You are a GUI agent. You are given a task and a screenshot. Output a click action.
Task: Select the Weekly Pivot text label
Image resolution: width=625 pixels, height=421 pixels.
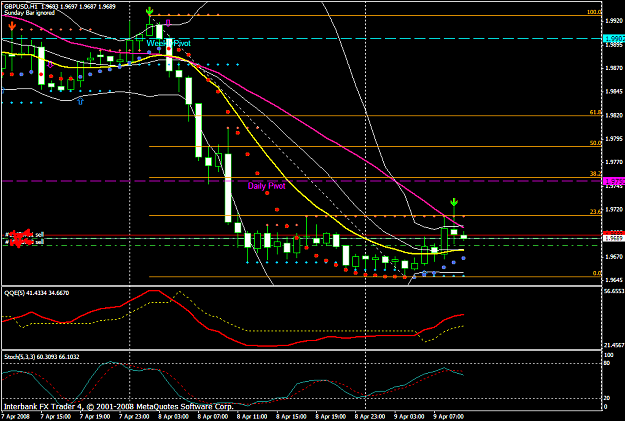(x=169, y=43)
